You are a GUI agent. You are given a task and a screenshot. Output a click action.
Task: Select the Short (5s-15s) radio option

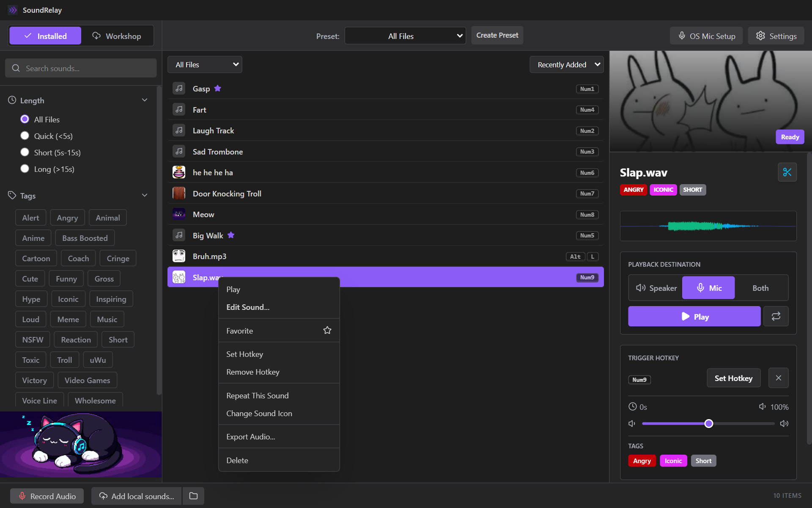(x=25, y=152)
